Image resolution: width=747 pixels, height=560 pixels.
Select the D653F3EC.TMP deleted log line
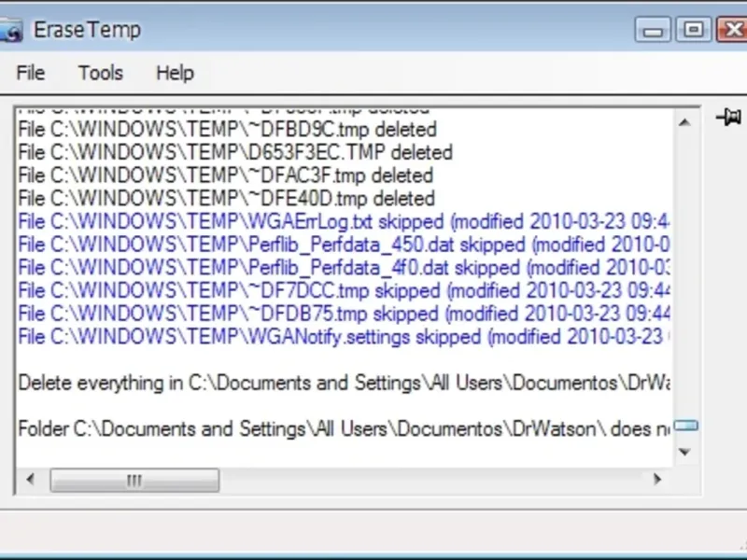(x=235, y=152)
